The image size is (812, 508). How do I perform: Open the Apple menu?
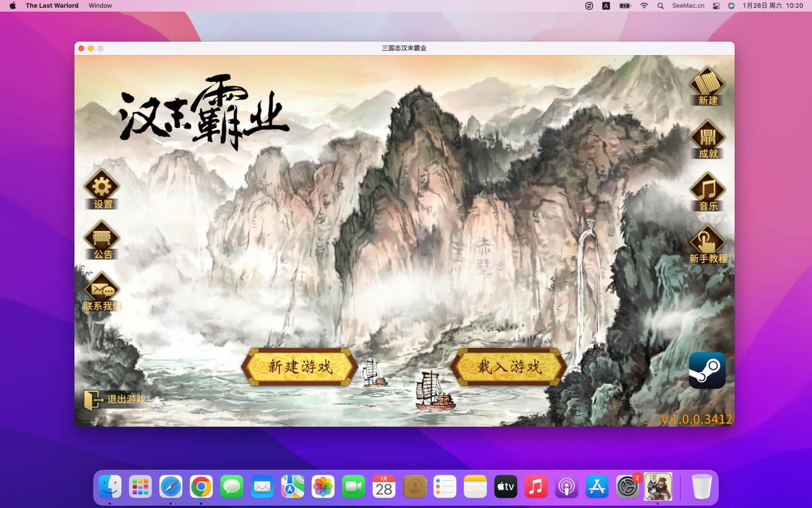(x=13, y=5)
